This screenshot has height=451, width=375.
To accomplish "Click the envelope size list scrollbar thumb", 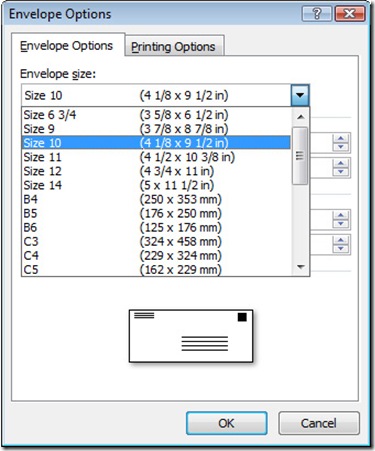I will 300,156.
